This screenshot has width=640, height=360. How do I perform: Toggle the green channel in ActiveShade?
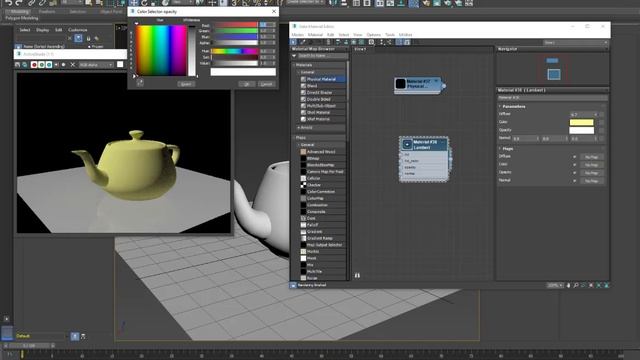point(42,64)
